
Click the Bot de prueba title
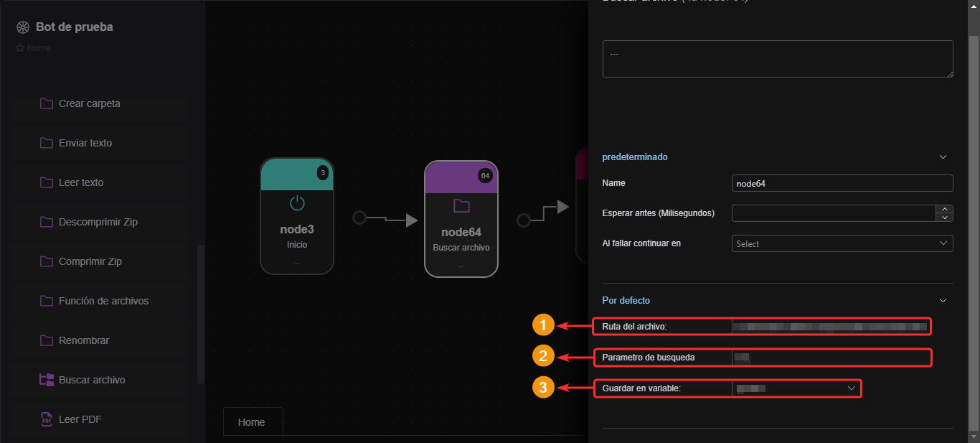75,27
